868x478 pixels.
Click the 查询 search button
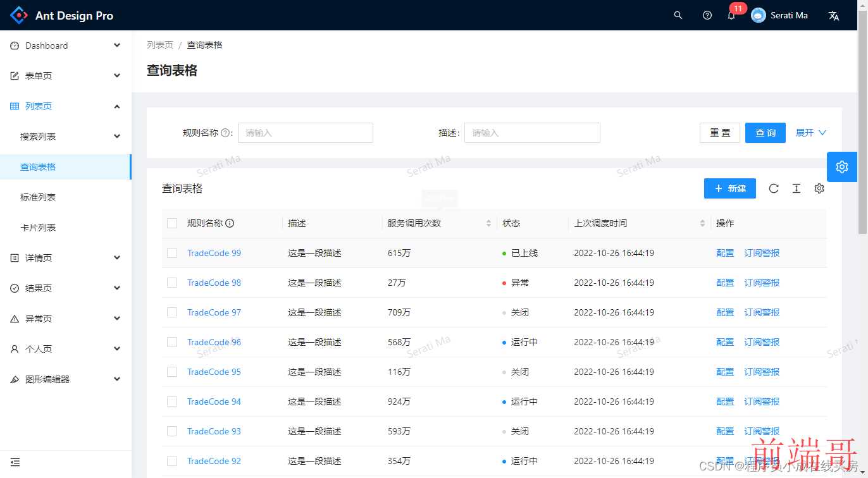point(766,133)
